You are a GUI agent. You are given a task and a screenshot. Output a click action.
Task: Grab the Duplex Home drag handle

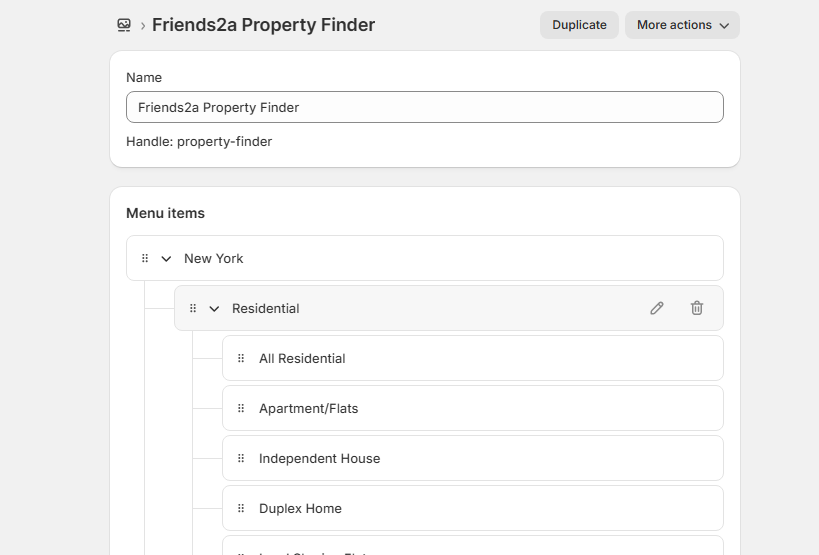(241, 508)
